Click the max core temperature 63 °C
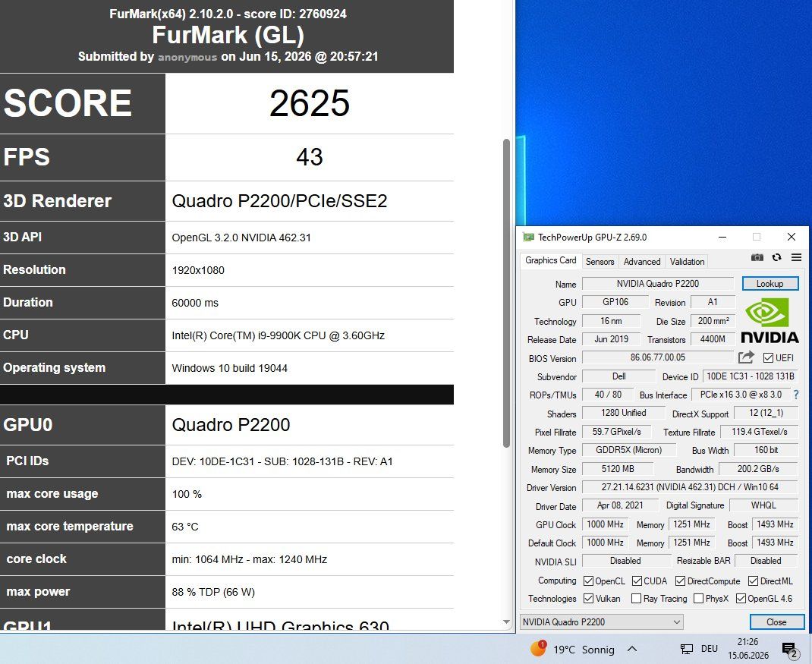 pos(185,527)
